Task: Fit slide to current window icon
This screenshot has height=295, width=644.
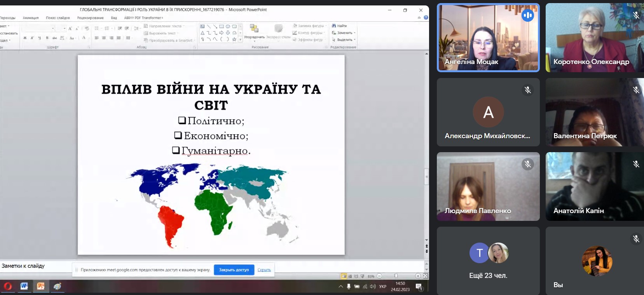Action: tap(425, 276)
